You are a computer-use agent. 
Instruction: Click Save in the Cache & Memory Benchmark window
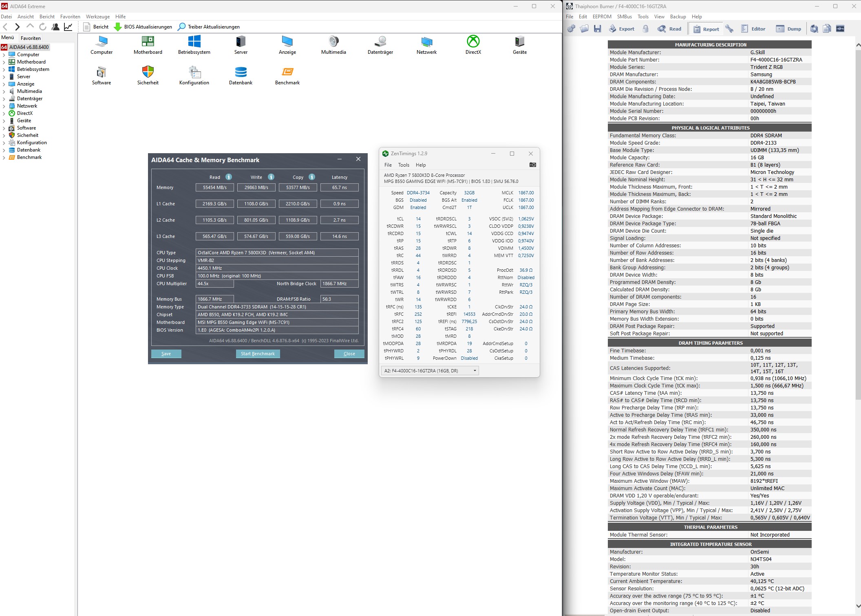[x=166, y=353]
